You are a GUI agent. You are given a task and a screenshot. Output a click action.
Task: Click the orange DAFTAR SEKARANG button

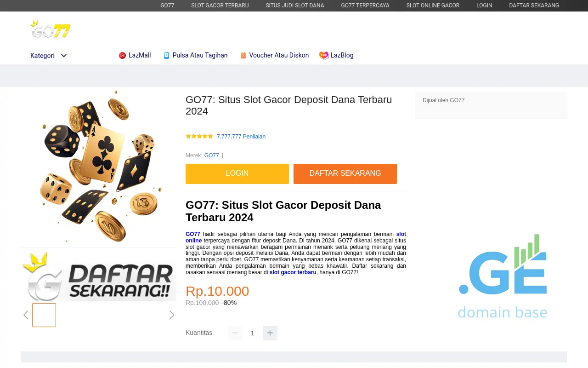[x=345, y=174]
